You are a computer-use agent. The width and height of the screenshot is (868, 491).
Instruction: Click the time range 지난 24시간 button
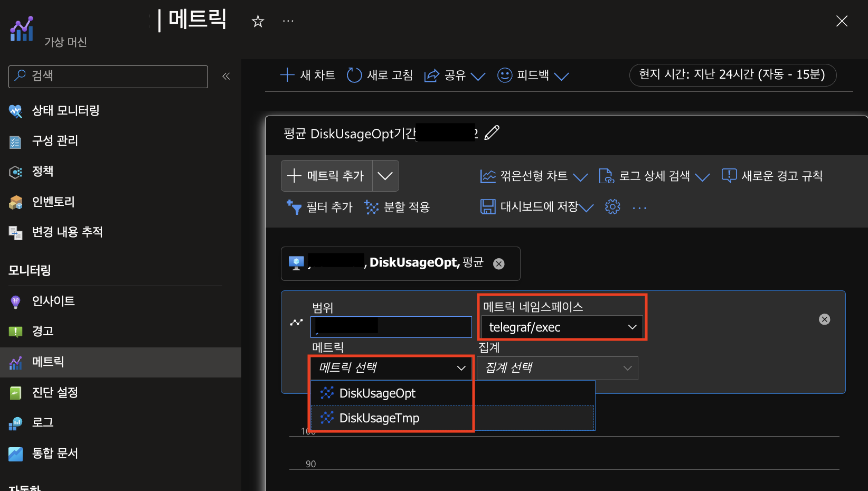coord(732,74)
